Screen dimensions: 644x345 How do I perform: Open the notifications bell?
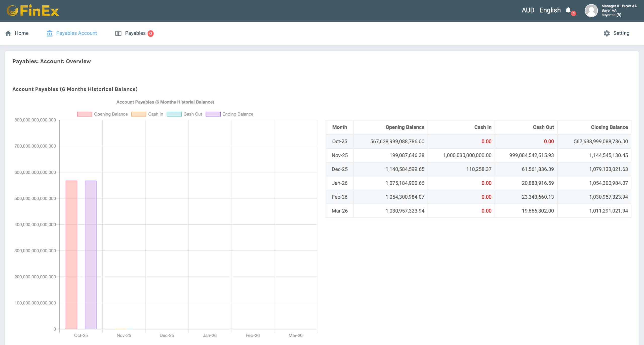click(x=568, y=10)
